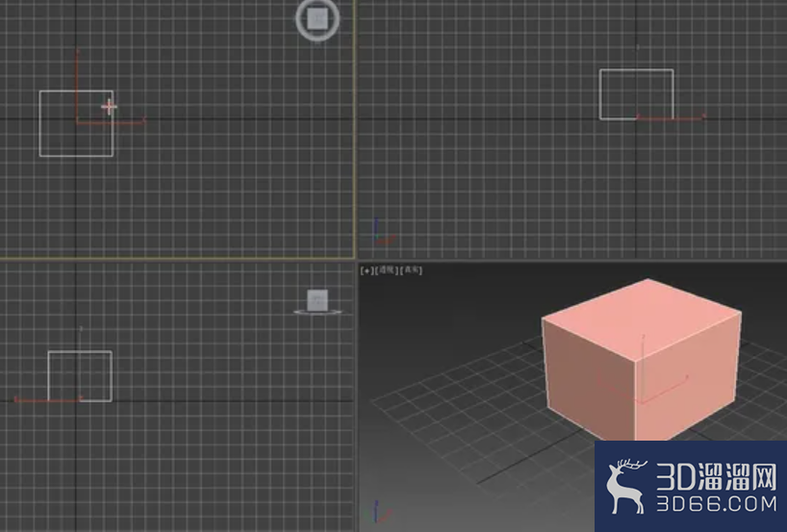
Task: Click the 3D66.COM website text
Action: pos(716,503)
